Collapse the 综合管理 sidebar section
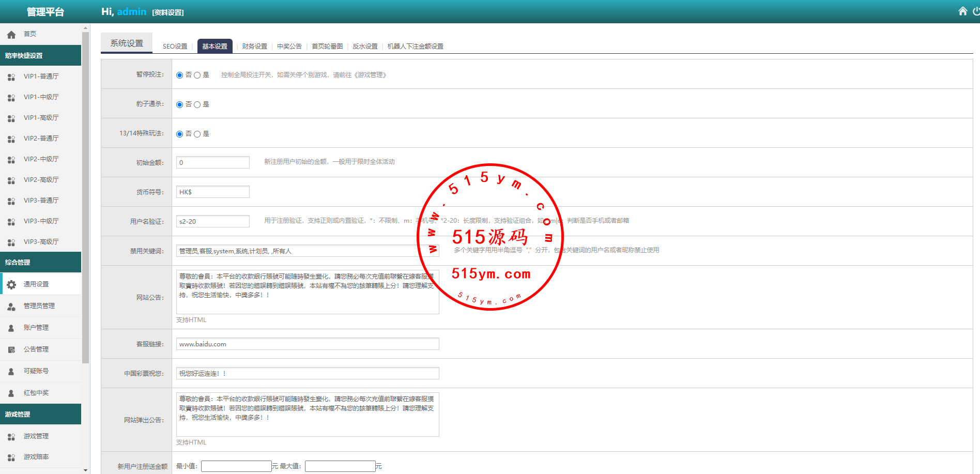Screen dimensions: 980x474 (x=40, y=262)
